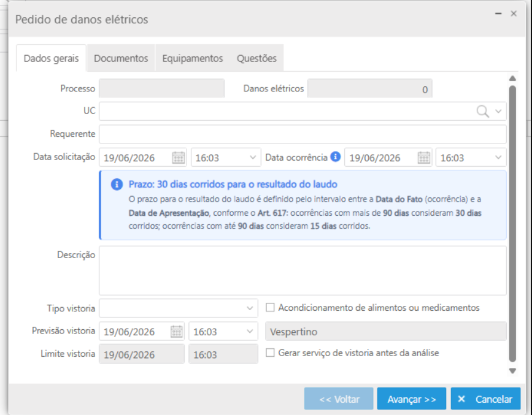Switch to the Equipamentos tab
Viewport: 532px width, 415px height.
tap(193, 58)
